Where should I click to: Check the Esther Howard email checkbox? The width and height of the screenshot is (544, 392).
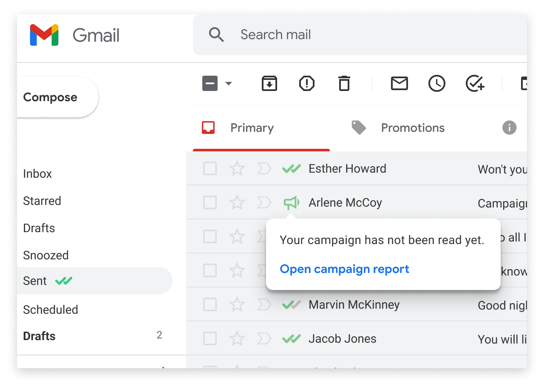pyautogui.click(x=210, y=169)
